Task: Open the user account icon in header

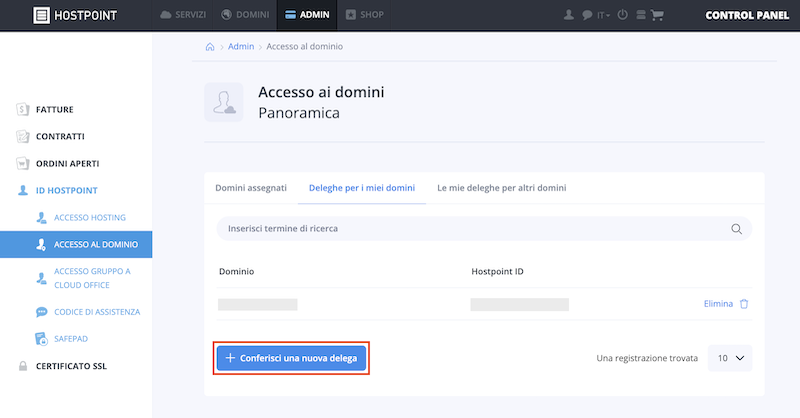Action: click(569, 15)
